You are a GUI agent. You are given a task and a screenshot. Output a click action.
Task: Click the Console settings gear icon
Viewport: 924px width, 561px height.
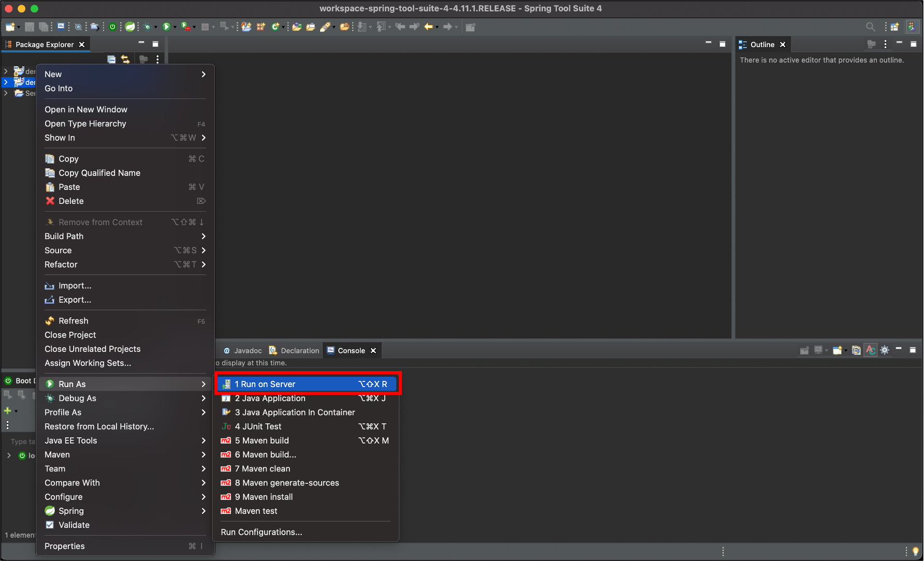885,350
